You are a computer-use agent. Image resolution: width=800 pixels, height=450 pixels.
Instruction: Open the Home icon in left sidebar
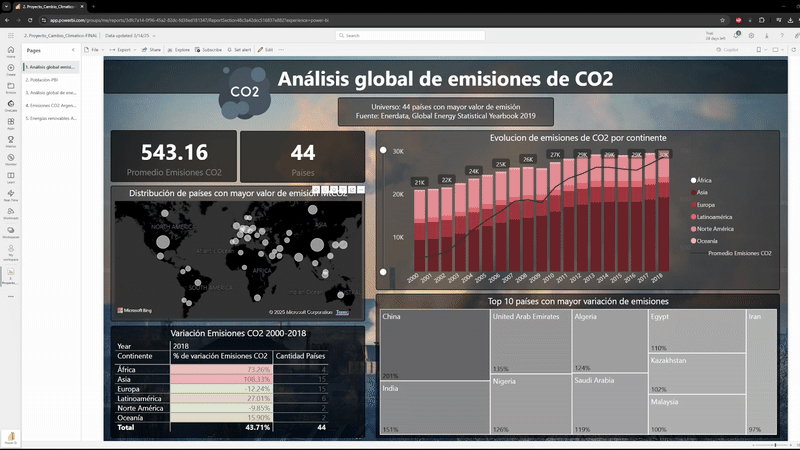point(11,50)
